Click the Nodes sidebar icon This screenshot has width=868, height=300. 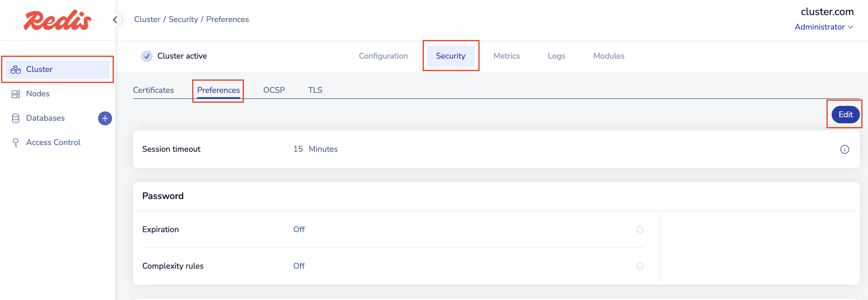(16, 94)
